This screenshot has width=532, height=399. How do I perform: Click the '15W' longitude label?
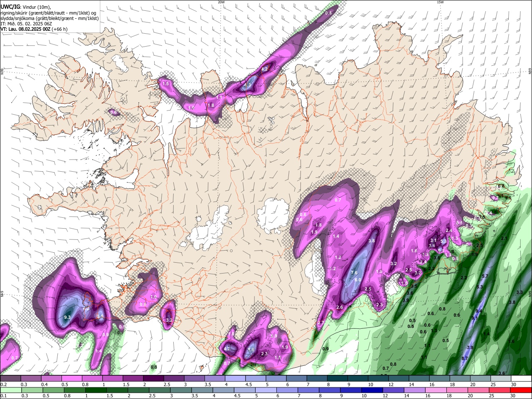tap(440, 2)
